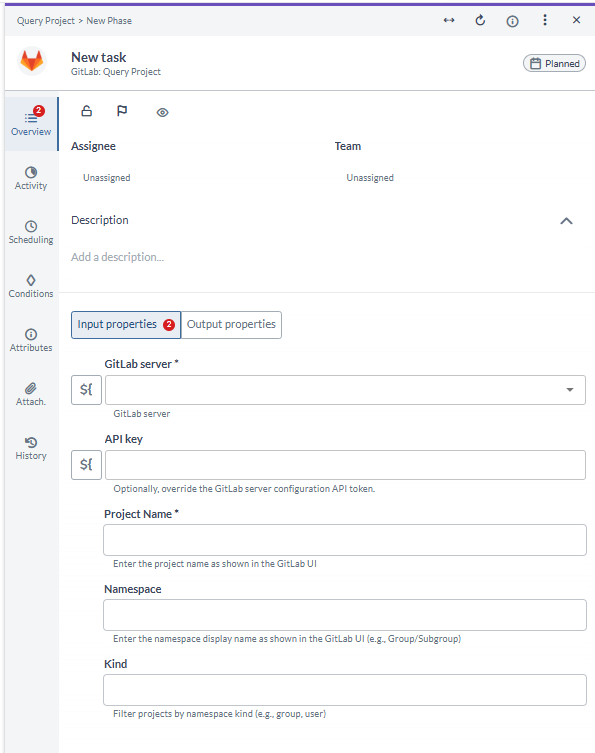Close the task panel with X

576,20
